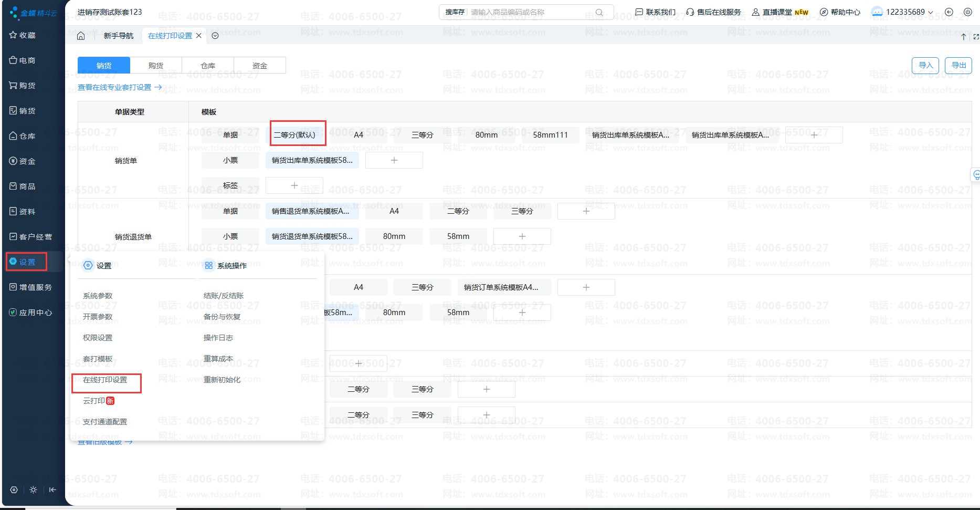This screenshot has height=510, width=980.
Task: Switch to the 仓库 tab
Action: pyautogui.click(x=208, y=66)
